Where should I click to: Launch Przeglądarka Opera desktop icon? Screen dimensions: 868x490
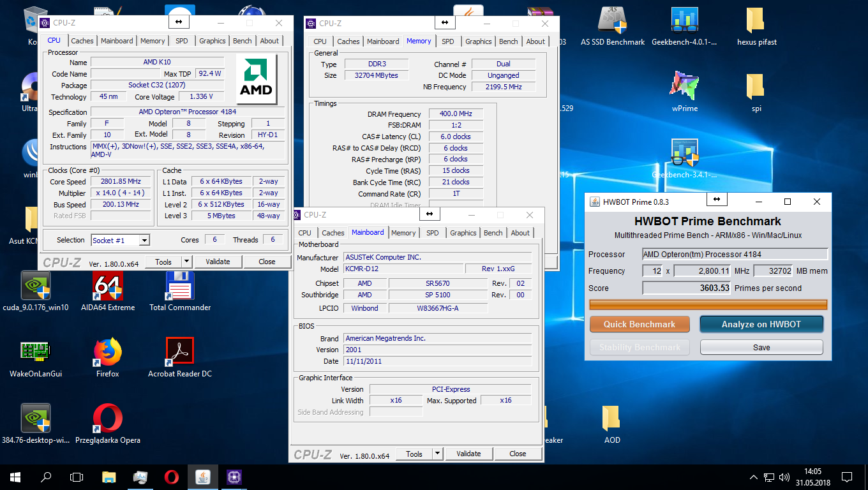coord(108,424)
